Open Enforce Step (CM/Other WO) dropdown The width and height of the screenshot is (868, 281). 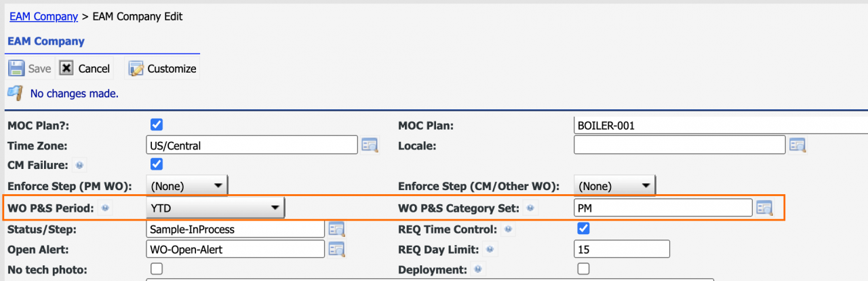tap(615, 185)
